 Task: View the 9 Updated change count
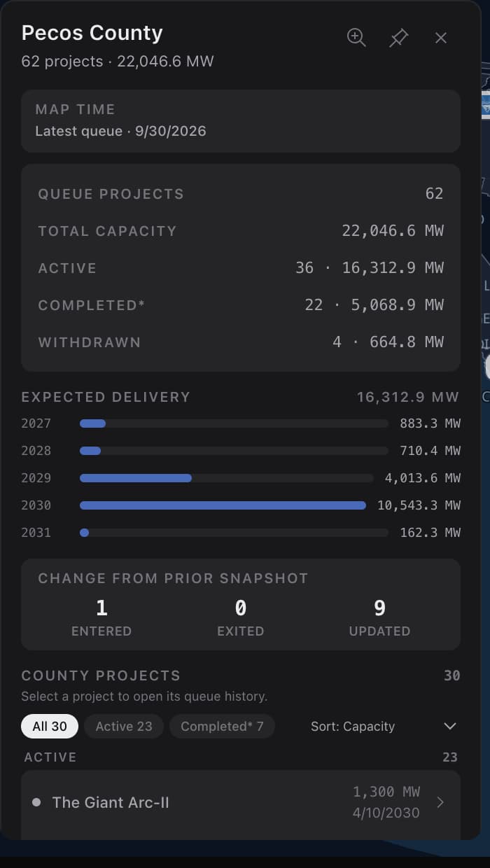pyautogui.click(x=379, y=617)
